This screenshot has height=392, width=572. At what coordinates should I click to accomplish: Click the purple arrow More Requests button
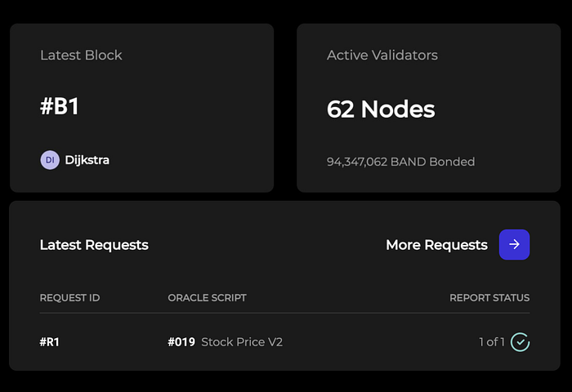pos(514,244)
